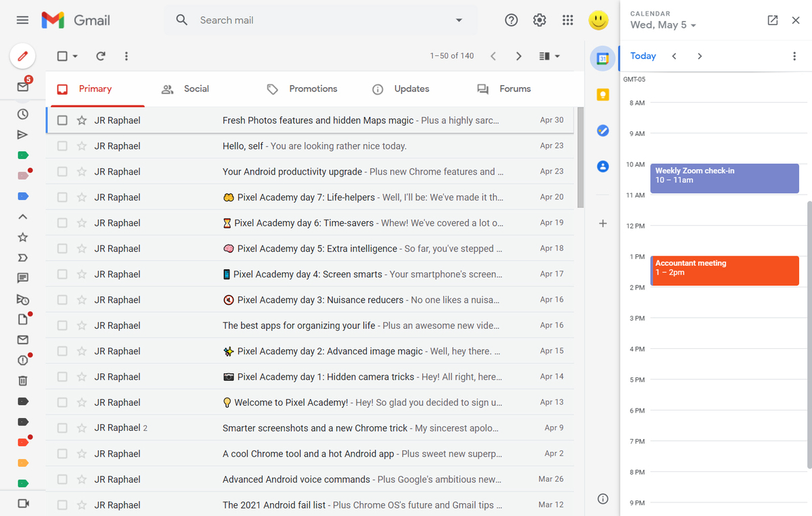Screen dimensions: 812x516
Task: Close the calendar side panel
Action: tap(796, 20)
